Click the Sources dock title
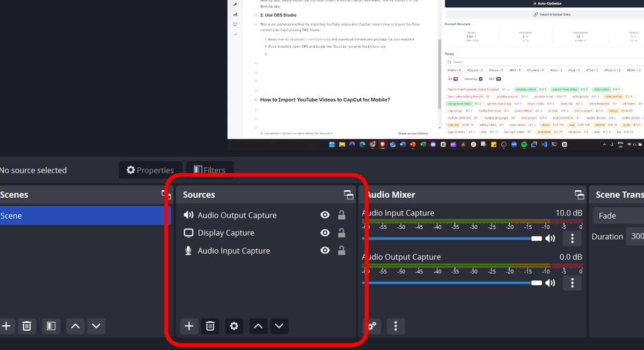 point(199,195)
